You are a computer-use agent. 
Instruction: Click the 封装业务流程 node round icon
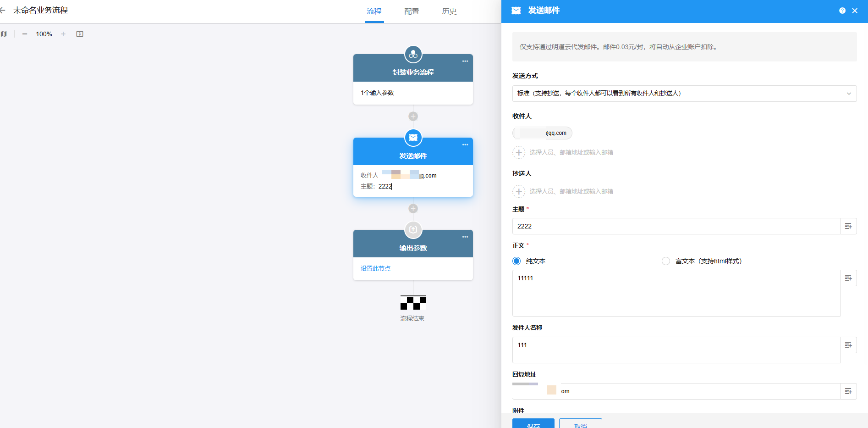[x=413, y=55]
